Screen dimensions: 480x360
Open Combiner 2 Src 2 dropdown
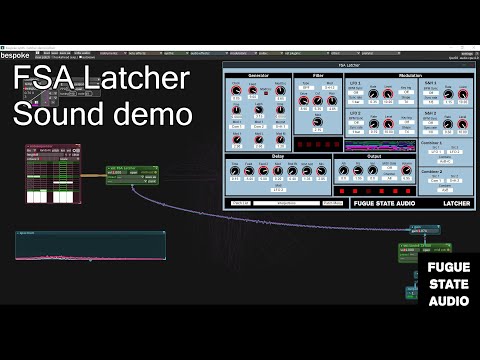tap(455, 181)
